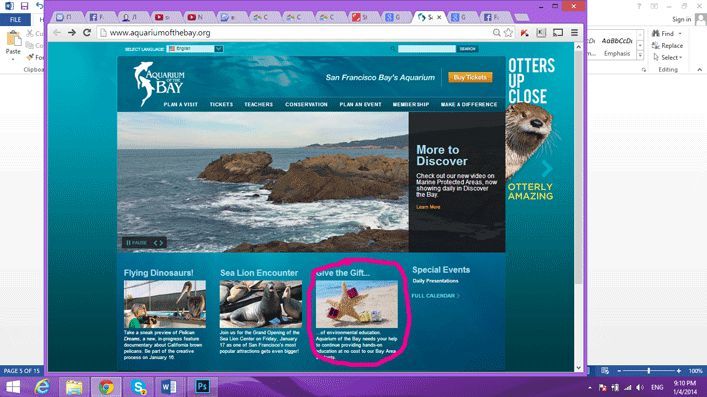The image size is (707, 397).
Task: Reload the aquariumofthebay.org page
Action: 87,32
